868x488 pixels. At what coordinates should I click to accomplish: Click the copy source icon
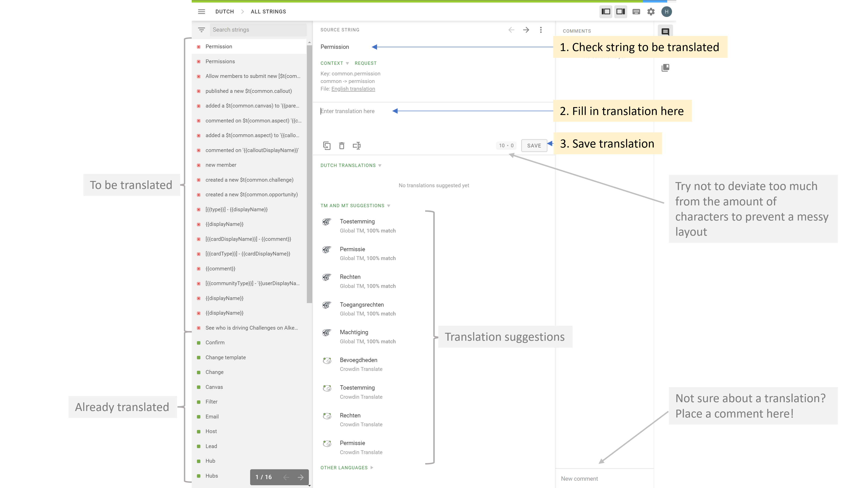(x=326, y=145)
